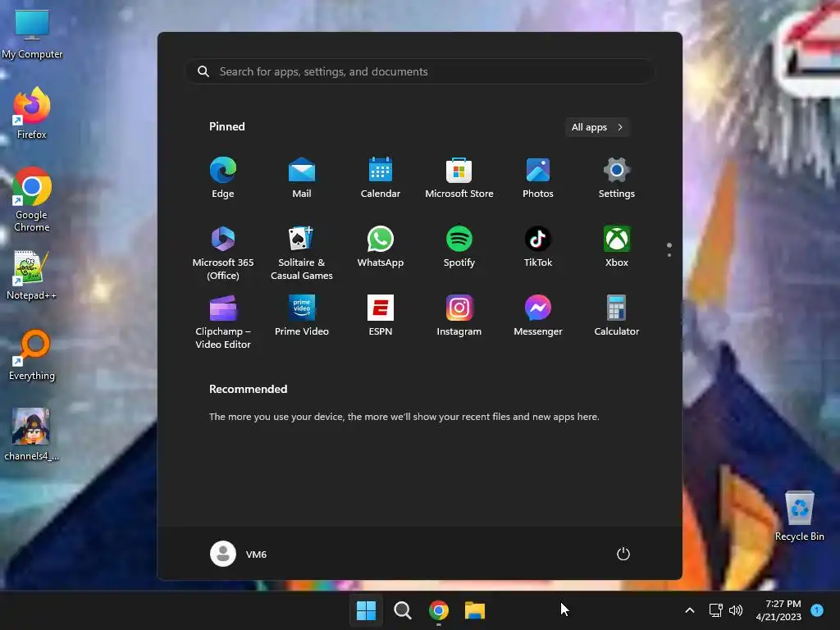Open File Explorer from the taskbar

coord(475,610)
